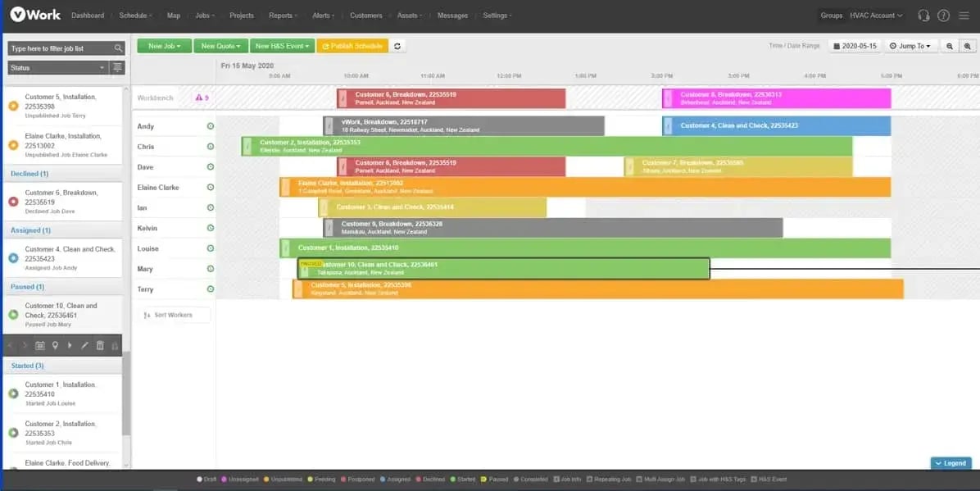Click the lock icon in job toolbar

[x=115, y=345]
